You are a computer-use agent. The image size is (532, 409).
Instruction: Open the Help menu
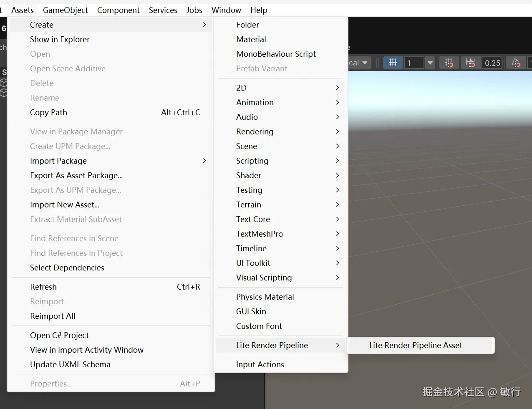(x=259, y=10)
